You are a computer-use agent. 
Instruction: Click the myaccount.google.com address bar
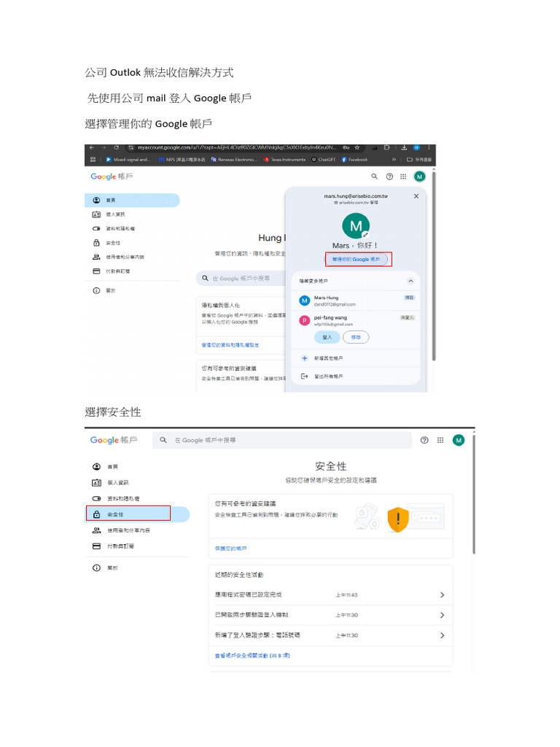pyautogui.click(x=237, y=147)
